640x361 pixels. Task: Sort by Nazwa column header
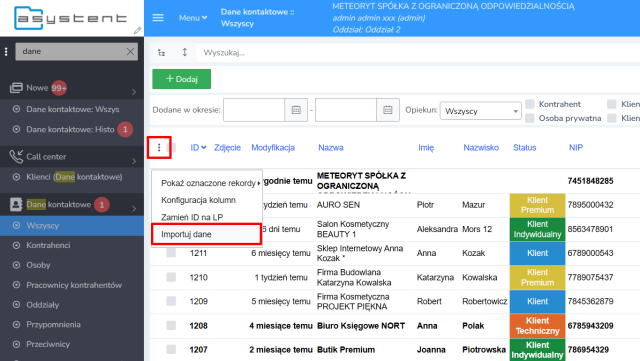pyautogui.click(x=331, y=147)
